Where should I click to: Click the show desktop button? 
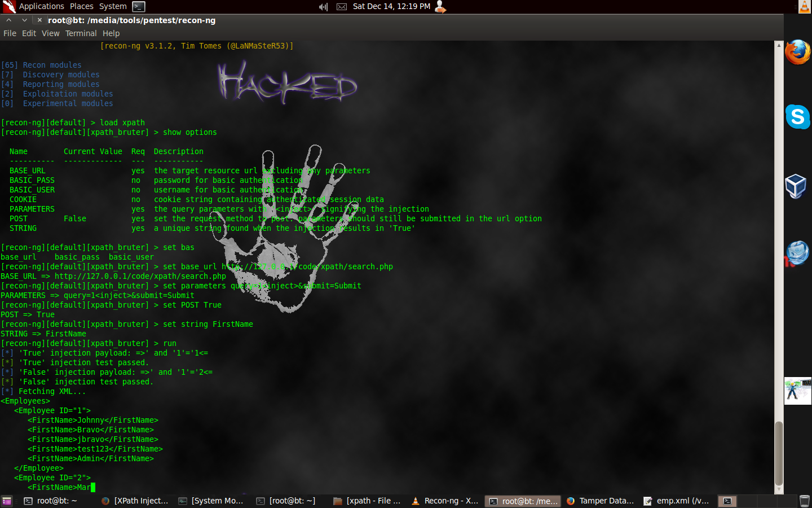(7, 501)
